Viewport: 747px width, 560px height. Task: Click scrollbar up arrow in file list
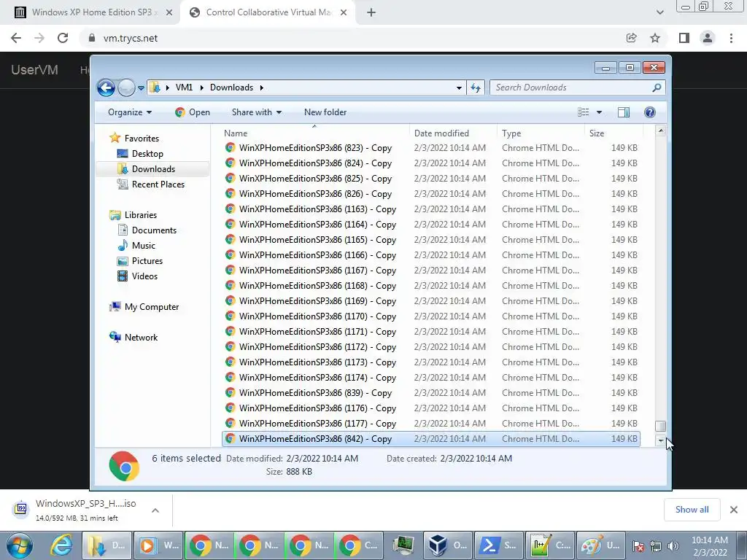660,131
